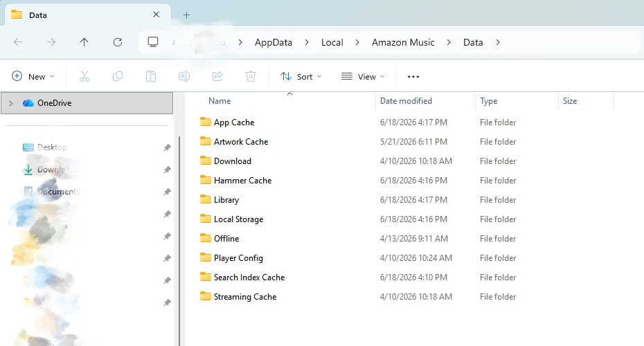The width and height of the screenshot is (644, 346).
Task: Select the Offline folder icon
Action: tap(206, 237)
